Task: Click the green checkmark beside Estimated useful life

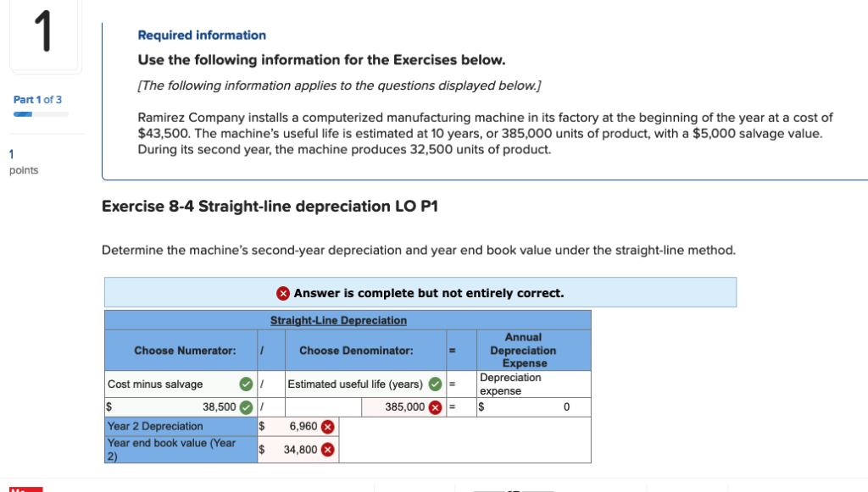Action: tap(435, 384)
